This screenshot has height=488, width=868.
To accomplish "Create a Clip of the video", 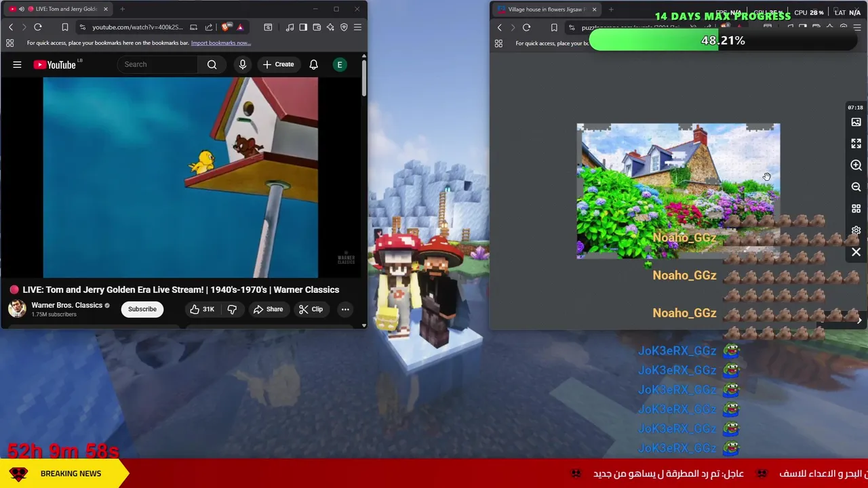I will tap(311, 309).
